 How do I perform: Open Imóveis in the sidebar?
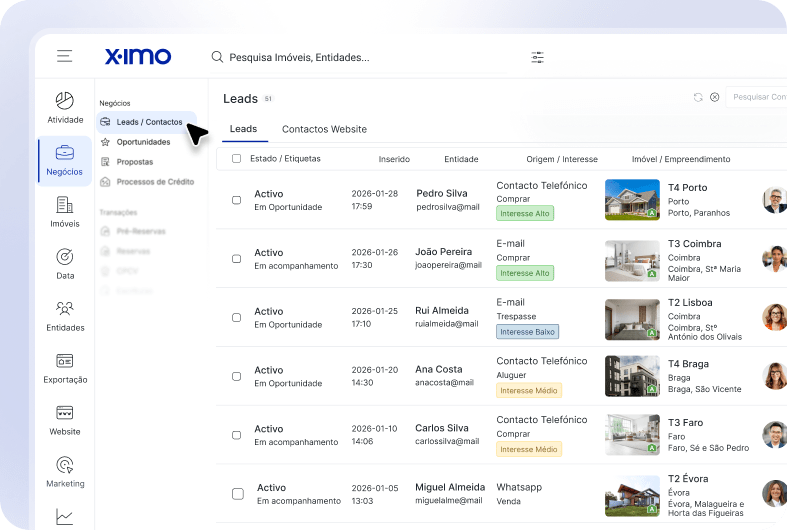point(65,212)
